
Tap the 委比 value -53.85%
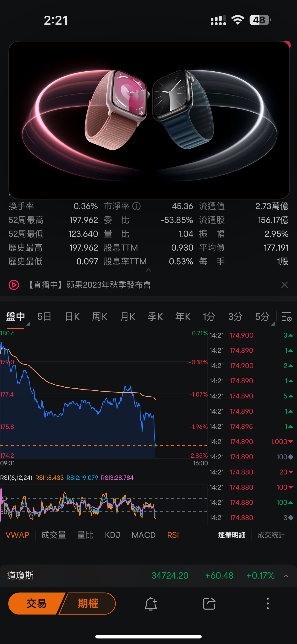coord(177,220)
